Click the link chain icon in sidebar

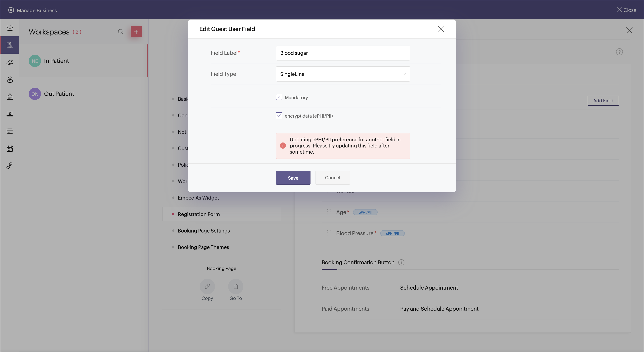(10, 166)
